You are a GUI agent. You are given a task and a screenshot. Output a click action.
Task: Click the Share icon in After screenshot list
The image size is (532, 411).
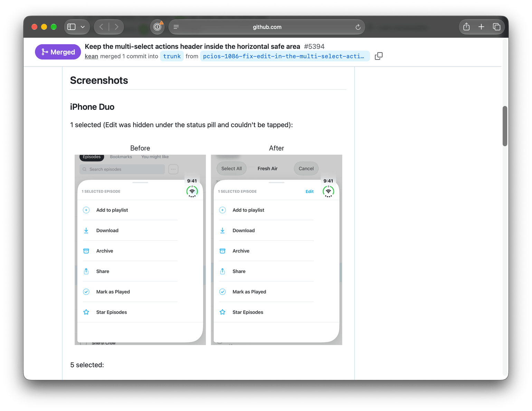click(222, 271)
